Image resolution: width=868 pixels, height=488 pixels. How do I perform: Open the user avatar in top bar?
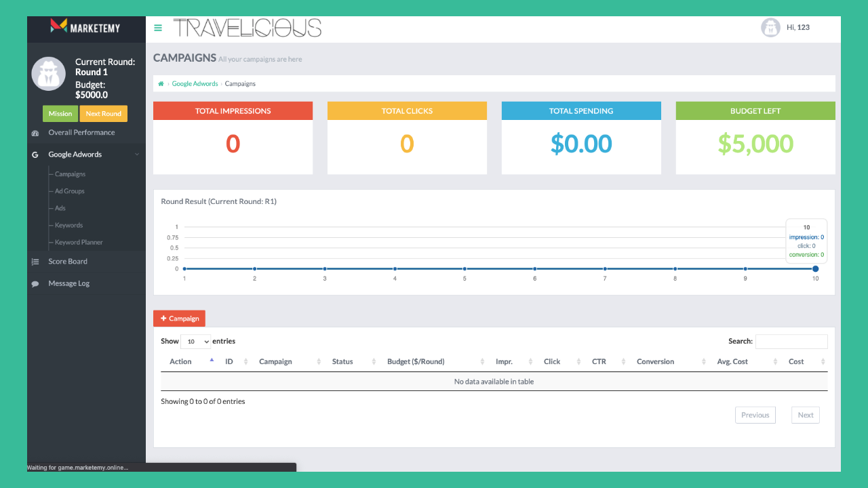pos(770,27)
